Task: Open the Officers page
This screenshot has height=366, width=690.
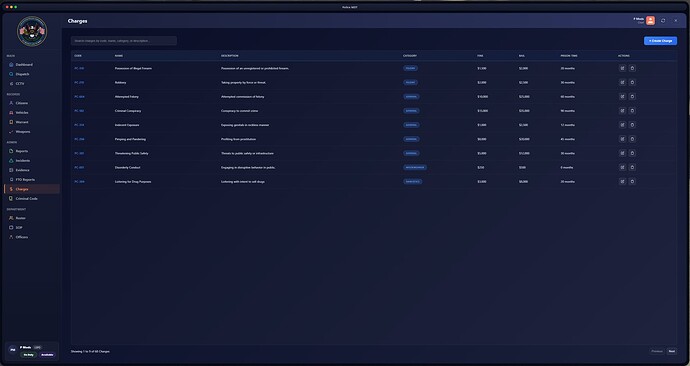Action: (x=32, y=237)
